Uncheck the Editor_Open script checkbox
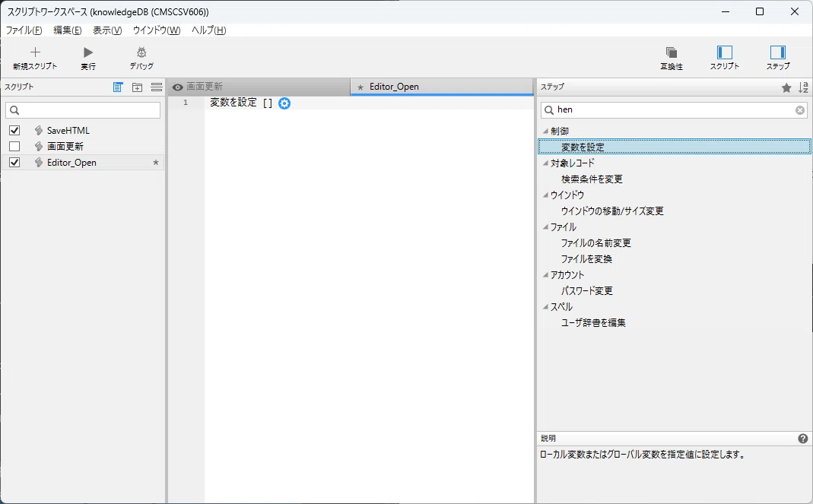The height and width of the screenshot is (504, 813). (x=14, y=163)
